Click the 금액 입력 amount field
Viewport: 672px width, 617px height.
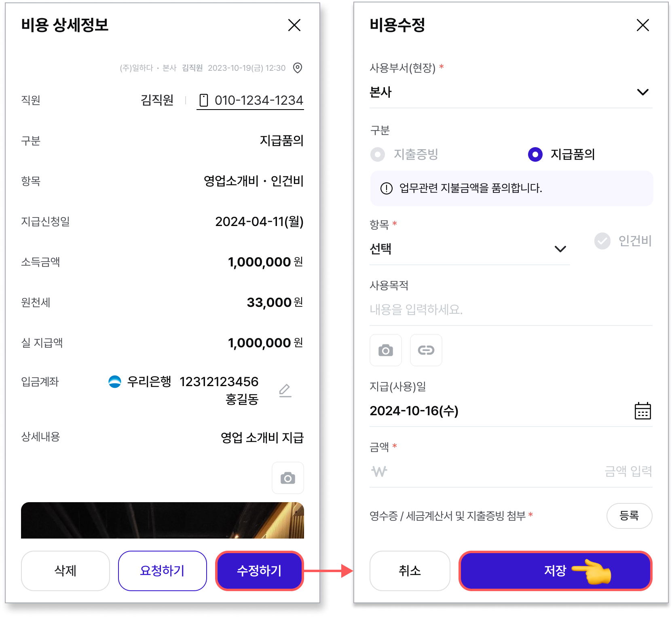(x=511, y=471)
